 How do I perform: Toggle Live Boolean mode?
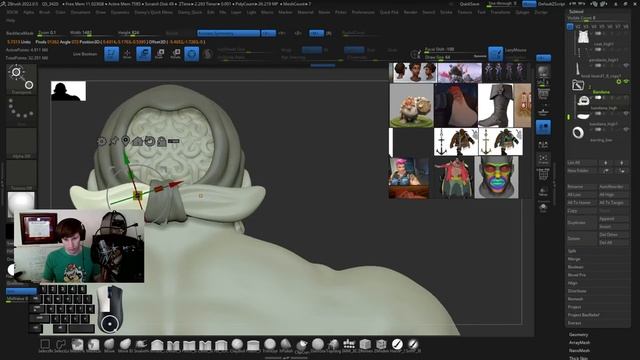point(85,54)
